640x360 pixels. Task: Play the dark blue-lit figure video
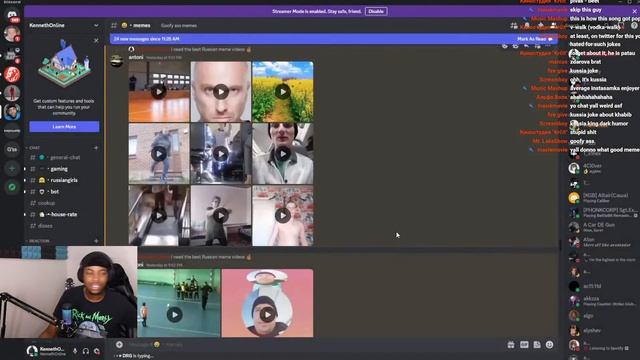(221, 153)
